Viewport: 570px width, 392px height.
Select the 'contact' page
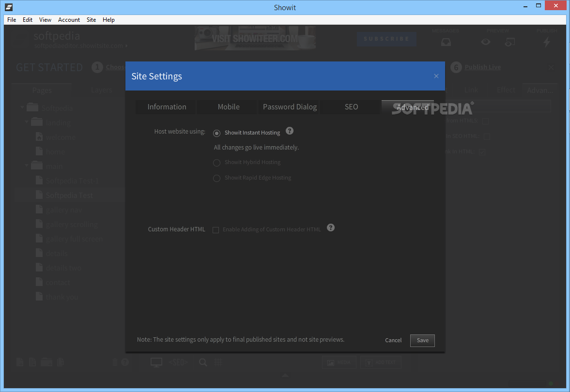click(58, 283)
